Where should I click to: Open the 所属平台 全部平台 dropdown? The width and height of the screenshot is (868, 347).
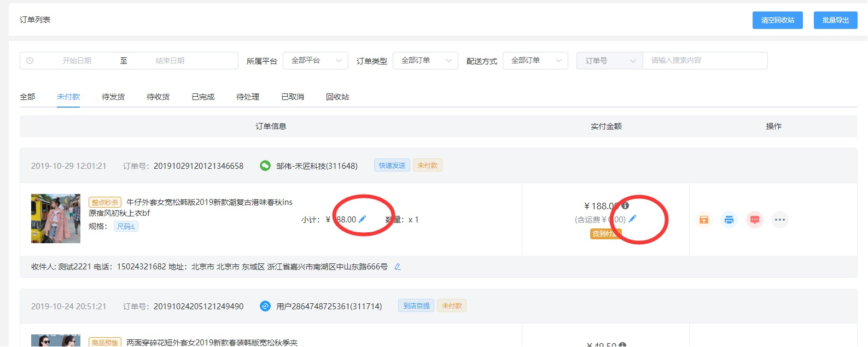coord(316,61)
